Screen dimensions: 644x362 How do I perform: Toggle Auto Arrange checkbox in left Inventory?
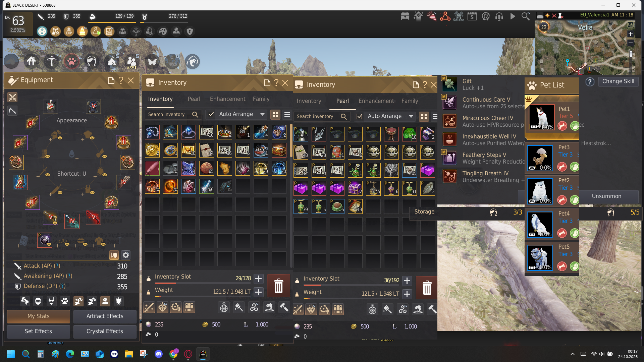pyautogui.click(x=211, y=114)
